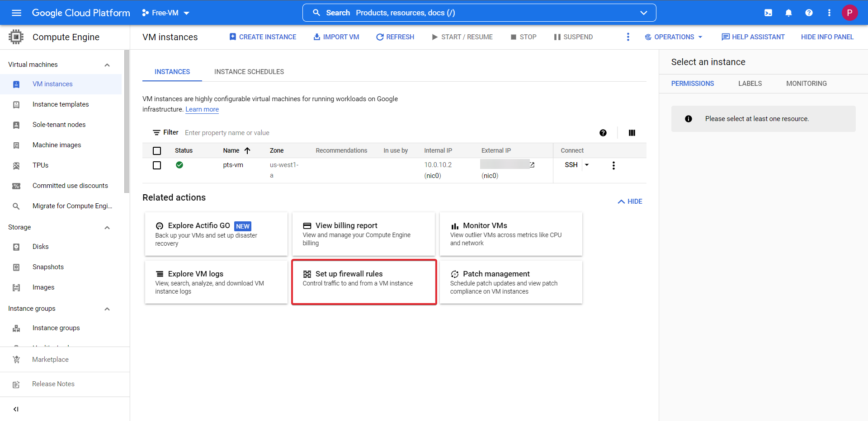Open the hamburger navigation menu
The width and height of the screenshot is (868, 421).
pos(16,13)
